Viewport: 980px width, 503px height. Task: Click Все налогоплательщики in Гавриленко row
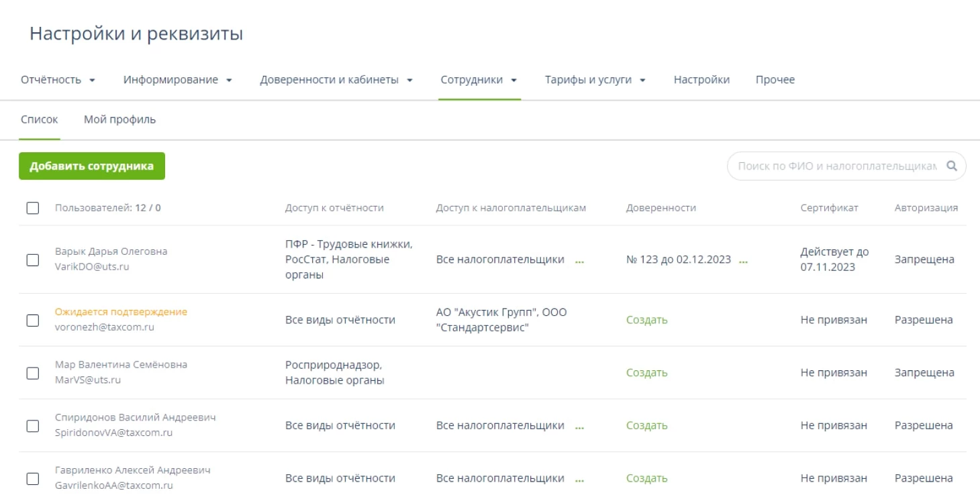coord(500,478)
